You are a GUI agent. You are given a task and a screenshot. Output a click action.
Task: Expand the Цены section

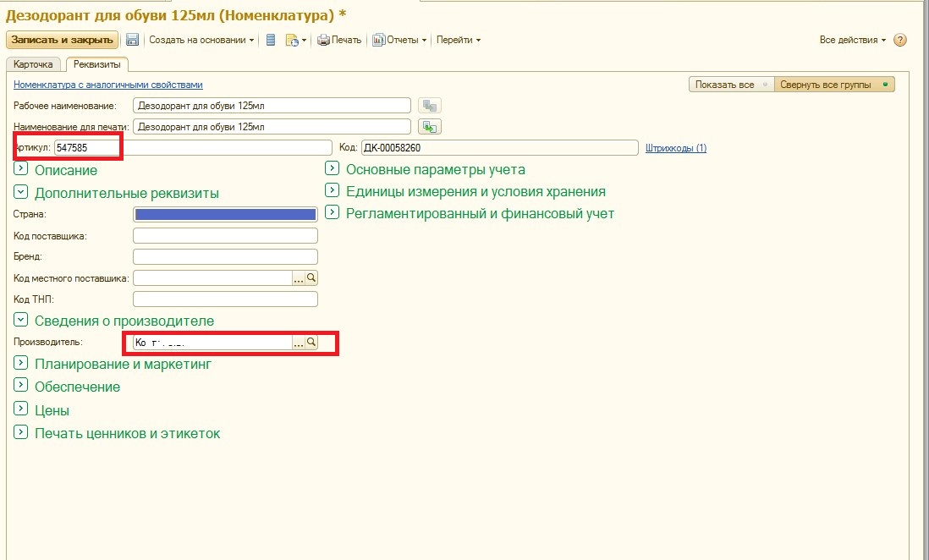(21, 410)
